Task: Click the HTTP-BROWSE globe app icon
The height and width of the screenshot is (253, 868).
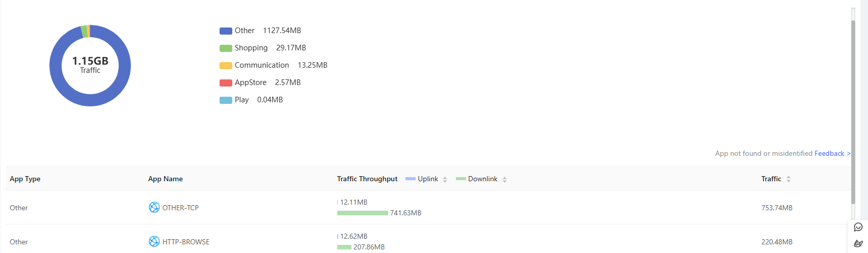Action: coord(154,241)
